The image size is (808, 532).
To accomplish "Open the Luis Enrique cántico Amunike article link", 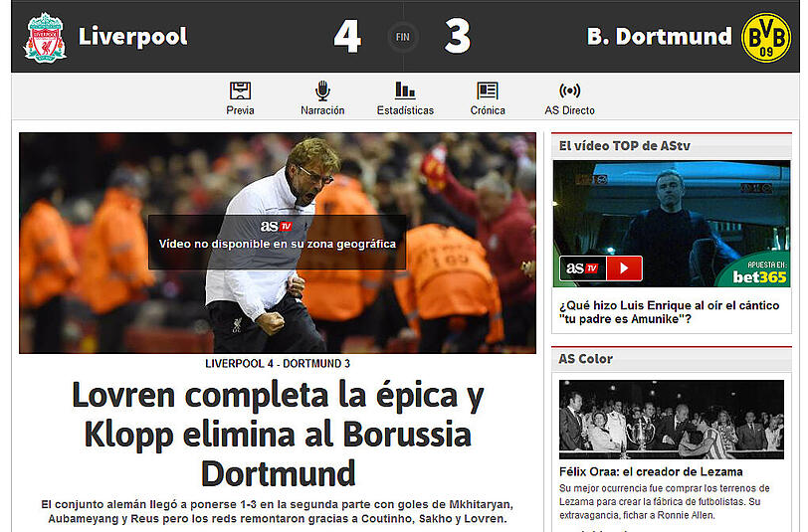I will coord(670,312).
